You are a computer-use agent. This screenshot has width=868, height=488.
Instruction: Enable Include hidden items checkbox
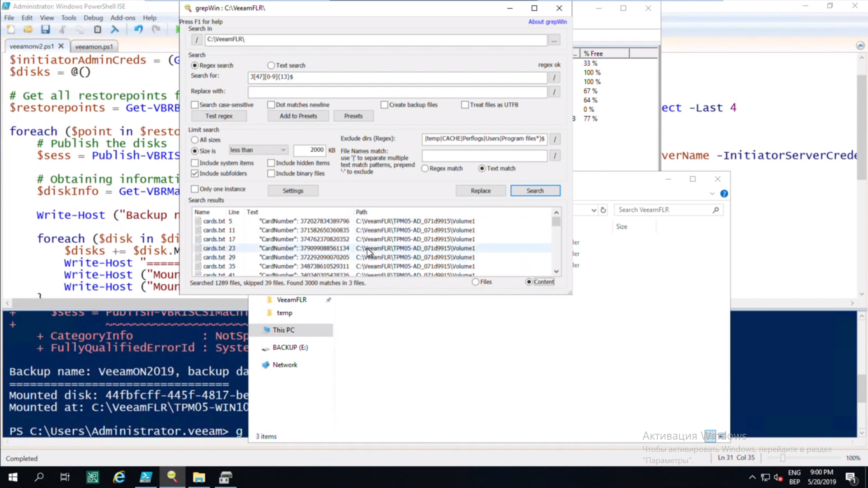click(271, 163)
